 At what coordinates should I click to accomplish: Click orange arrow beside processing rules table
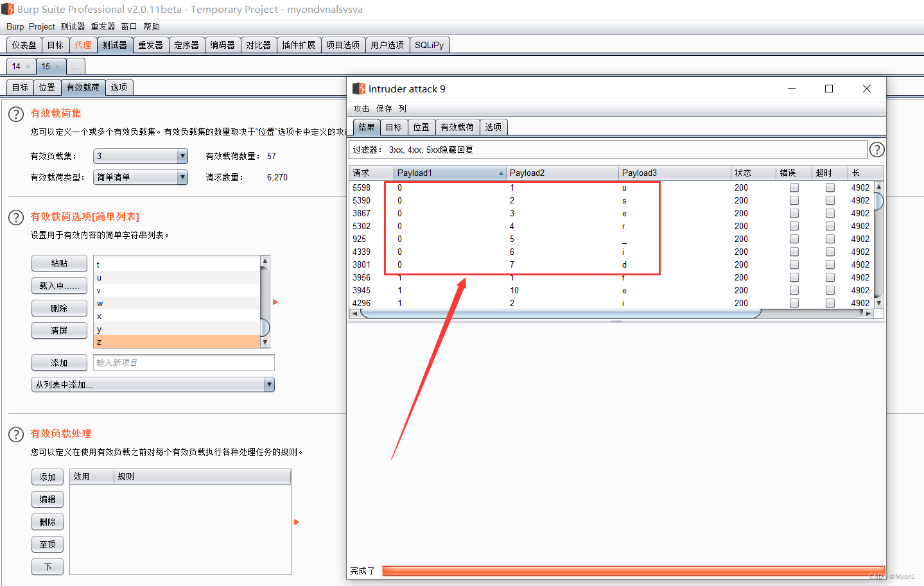pyautogui.click(x=297, y=522)
